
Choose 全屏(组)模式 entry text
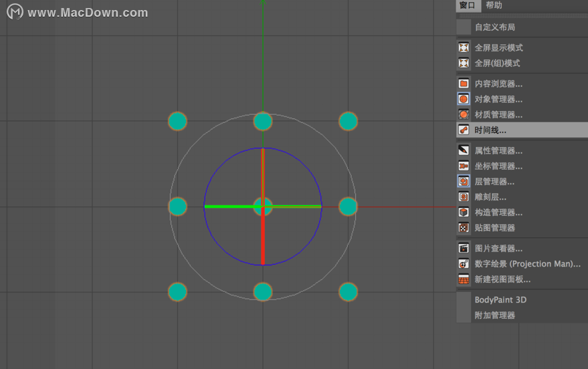[x=497, y=64]
